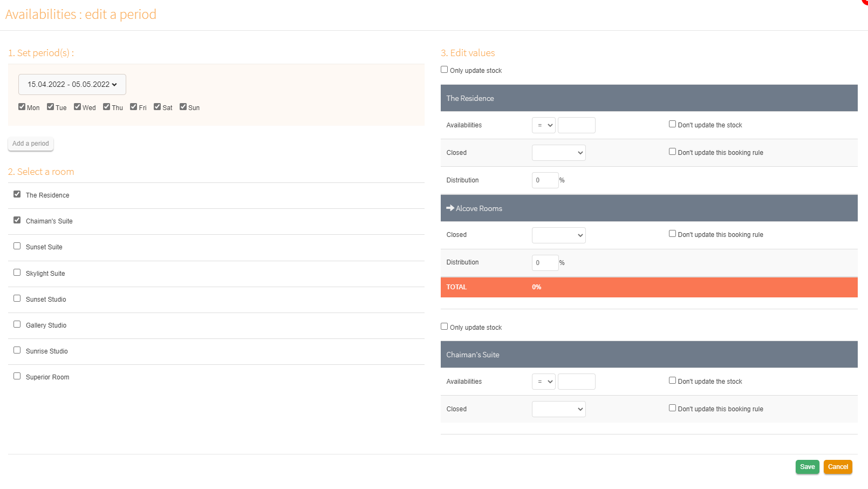
Task: Check Don't update the stock for Chaiman's Suite
Action: coord(672,381)
